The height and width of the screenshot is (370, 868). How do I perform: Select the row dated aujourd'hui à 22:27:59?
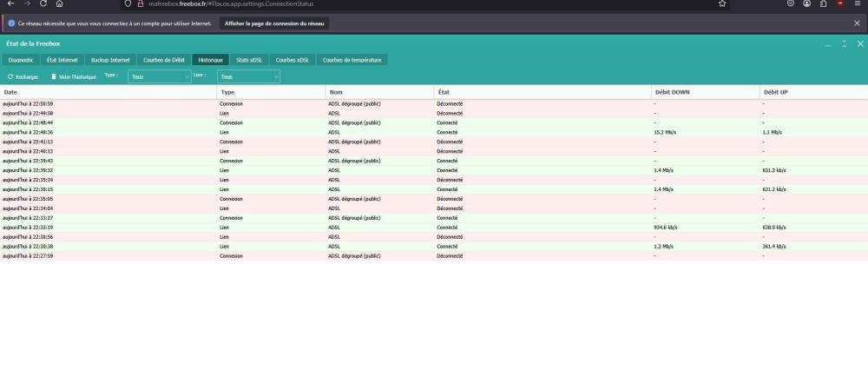point(434,256)
